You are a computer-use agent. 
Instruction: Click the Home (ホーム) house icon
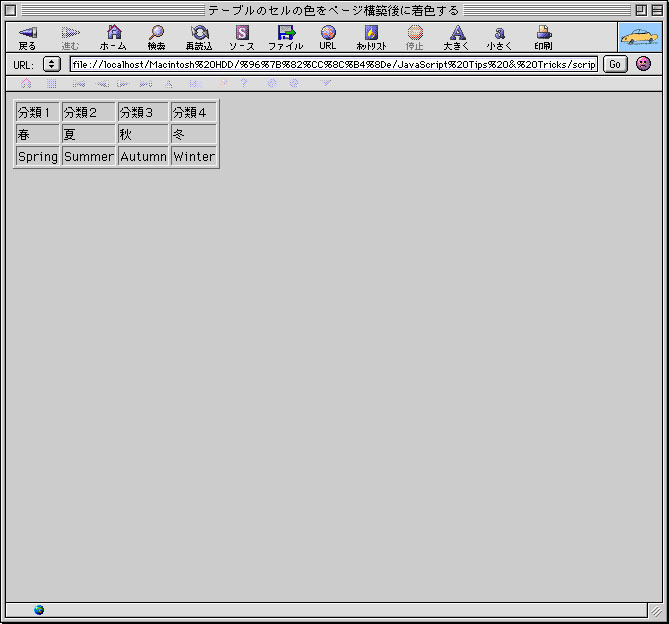tap(113, 37)
